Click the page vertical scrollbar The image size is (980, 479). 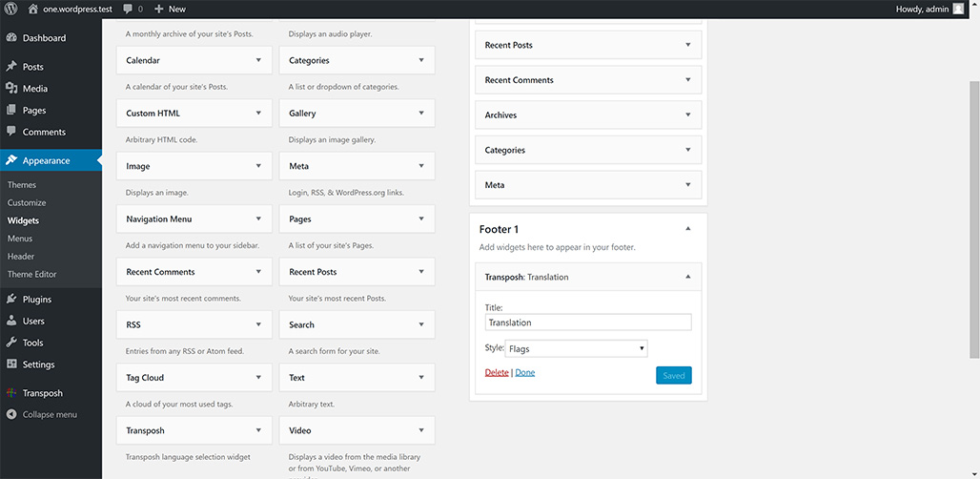(974, 219)
